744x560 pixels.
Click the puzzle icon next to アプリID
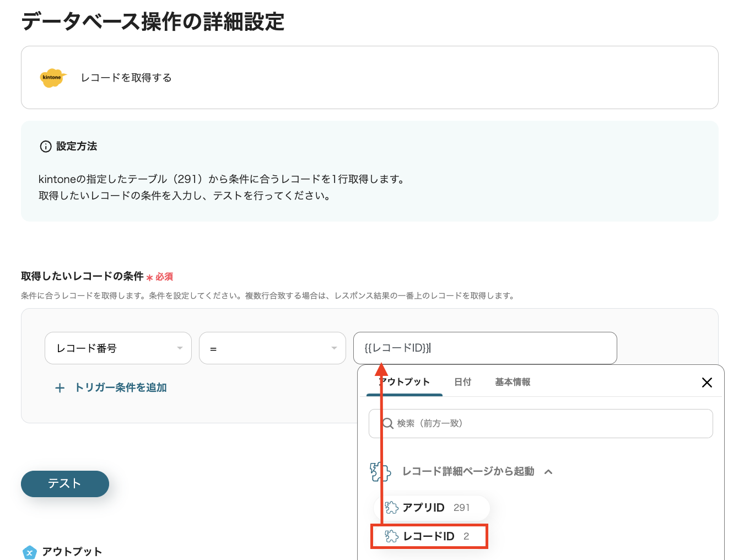391,508
